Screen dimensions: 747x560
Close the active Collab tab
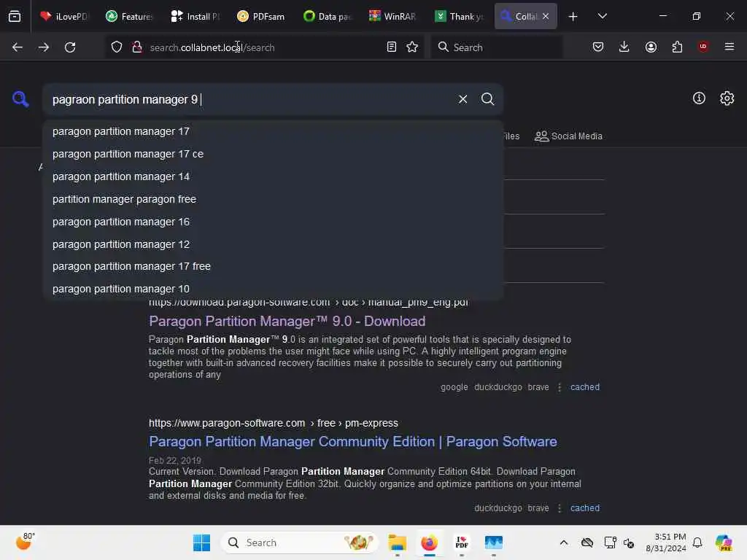pos(546,16)
